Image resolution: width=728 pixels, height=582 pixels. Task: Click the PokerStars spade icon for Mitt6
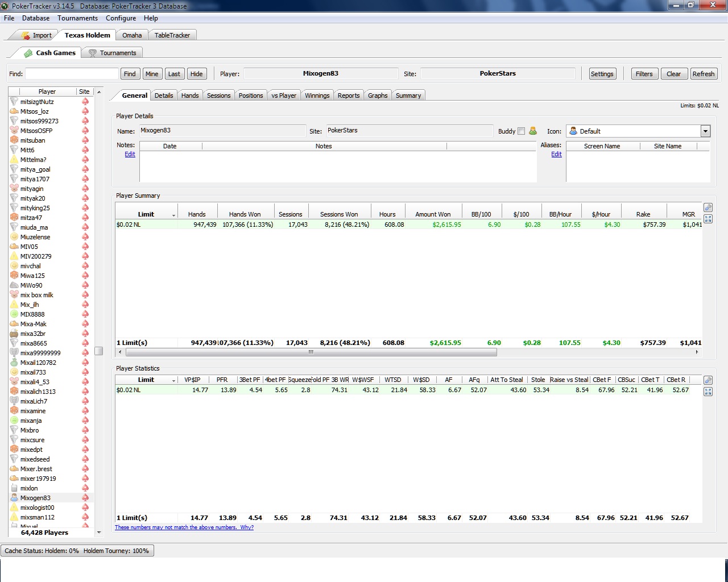click(85, 150)
